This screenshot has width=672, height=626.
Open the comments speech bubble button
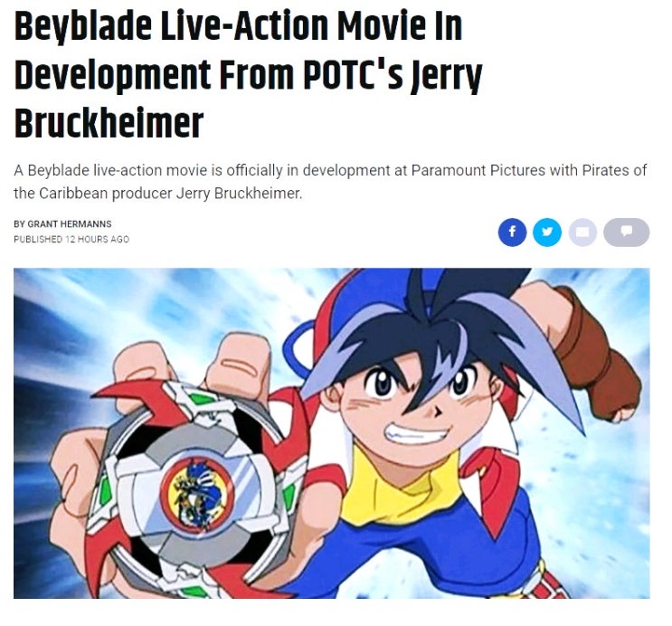(x=626, y=232)
